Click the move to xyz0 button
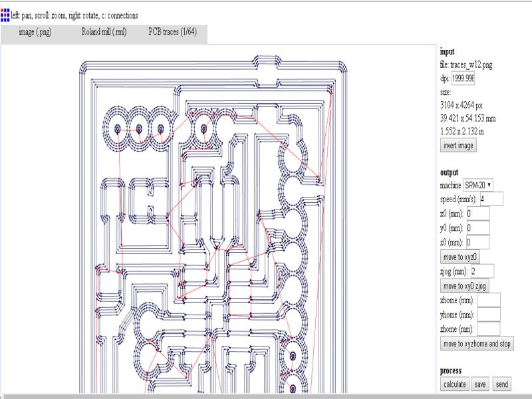This screenshot has width=532, height=399. [460, 257]
